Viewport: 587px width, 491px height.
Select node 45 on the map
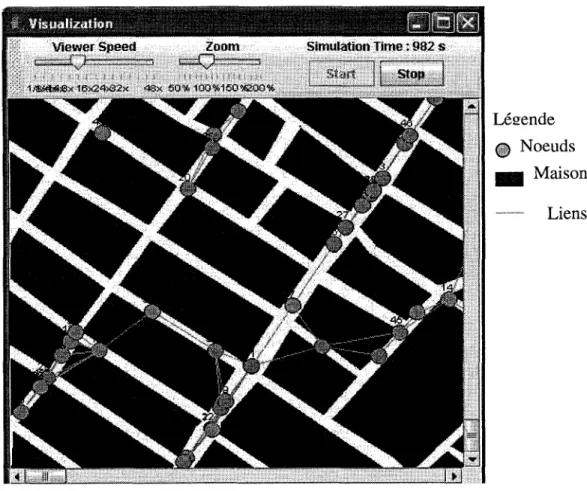[x=399, y=332]
